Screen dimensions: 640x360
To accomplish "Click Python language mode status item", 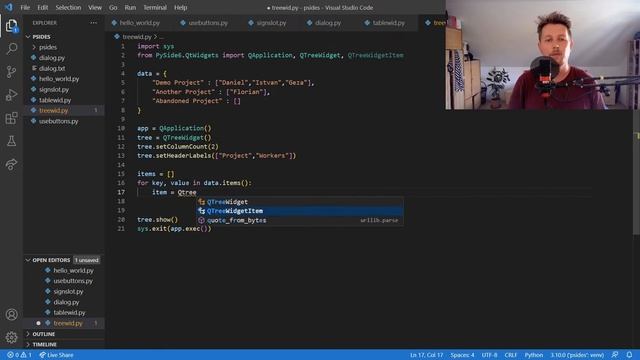I will [x=533, y=355].
